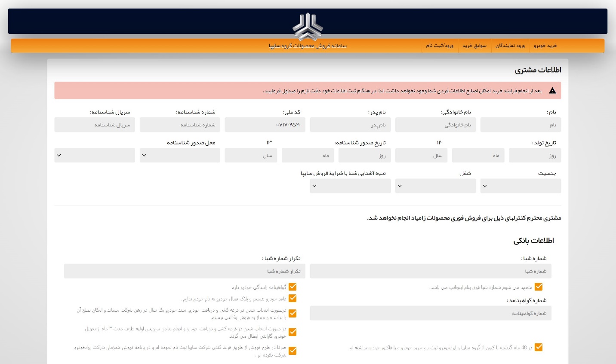The height and width of the screenshot is (364, 616).
Task: Toggle the سند خودرو یک سال در رهن checkbox
Action: click(293, 313)
